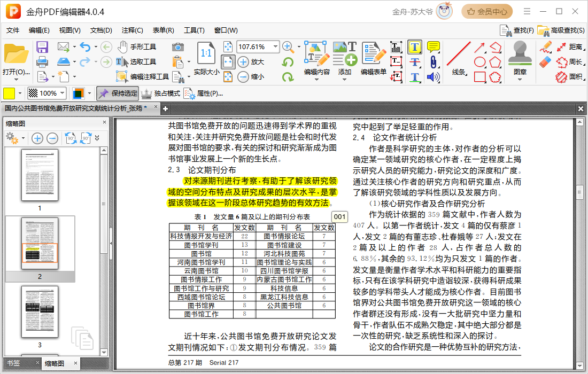This screenshot has height=374, width=588.
Task: Open the Window (窗口) menu
Action: pyautogui.click(x=226, y=30)
